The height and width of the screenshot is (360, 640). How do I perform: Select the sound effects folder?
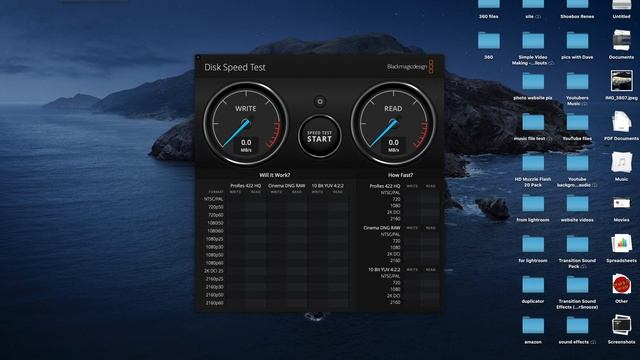coord(577,325)
